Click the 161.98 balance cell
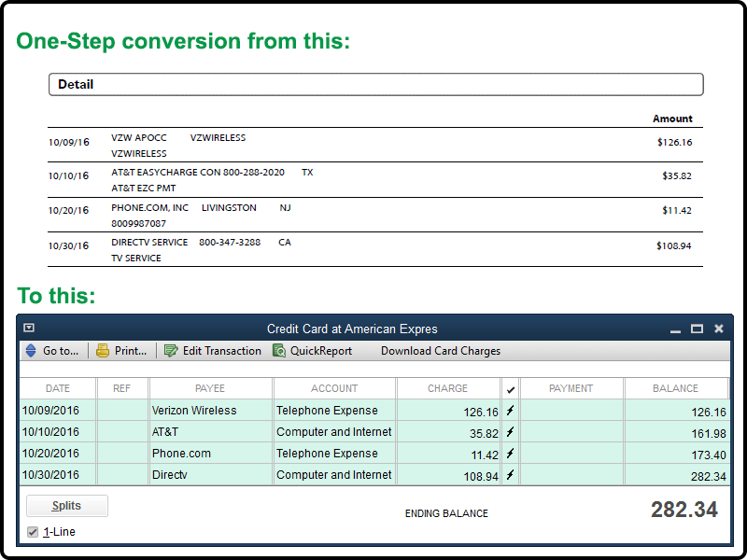 click(x=676, y=432)
